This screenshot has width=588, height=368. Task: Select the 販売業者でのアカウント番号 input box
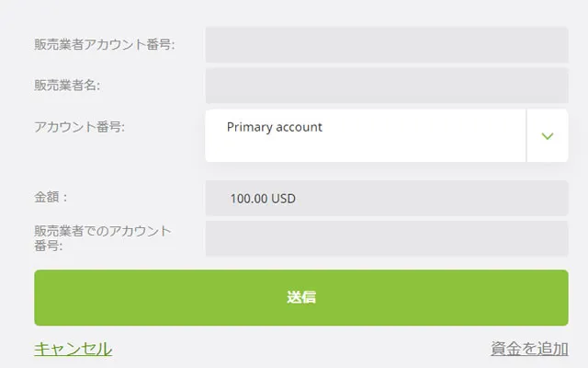pos(386,238)
